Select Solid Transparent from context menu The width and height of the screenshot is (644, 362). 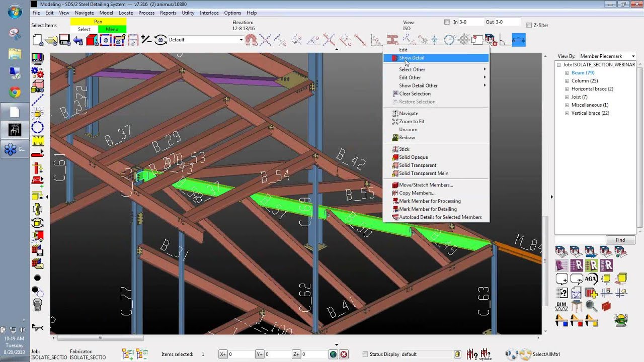436,165
